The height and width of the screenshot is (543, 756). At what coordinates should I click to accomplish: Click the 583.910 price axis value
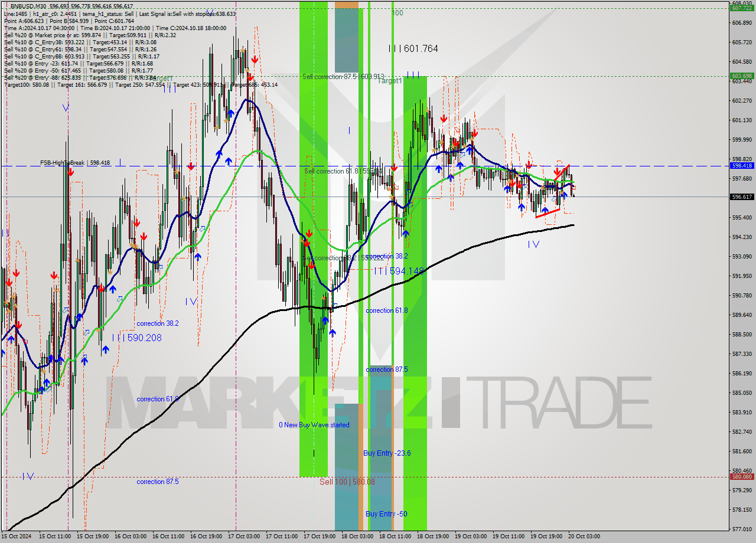[x=742, y=413]
